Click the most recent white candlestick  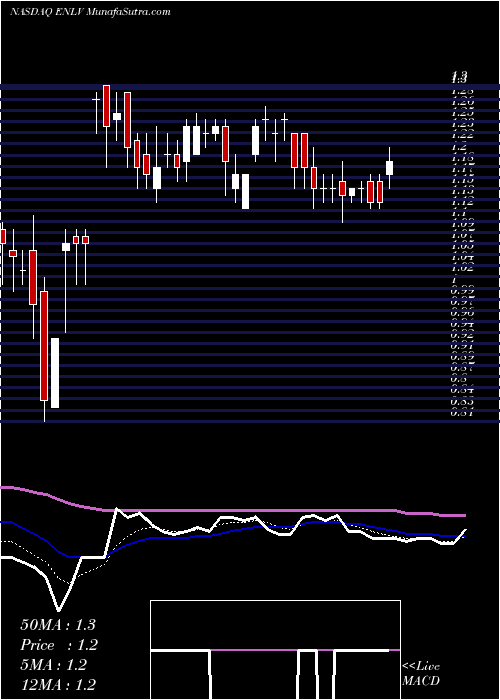(389, 168)
